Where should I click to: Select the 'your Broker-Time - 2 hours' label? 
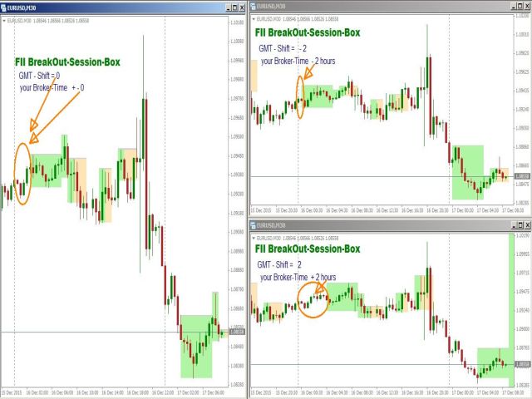pos(298,61)
